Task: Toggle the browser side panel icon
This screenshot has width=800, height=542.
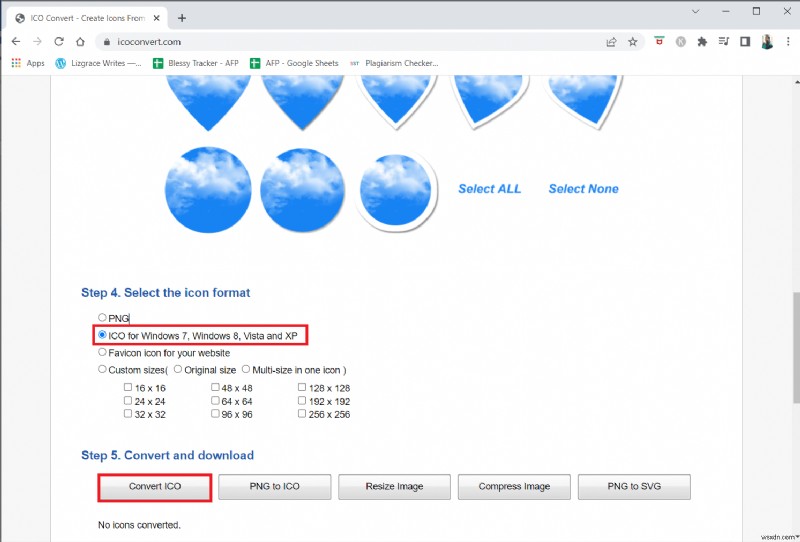Action: coord(745,42)
